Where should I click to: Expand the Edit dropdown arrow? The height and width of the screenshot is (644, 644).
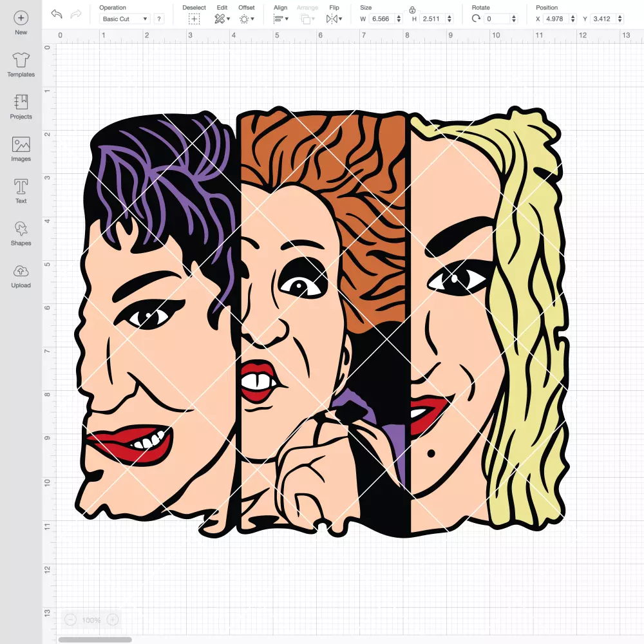coord(229,19)
